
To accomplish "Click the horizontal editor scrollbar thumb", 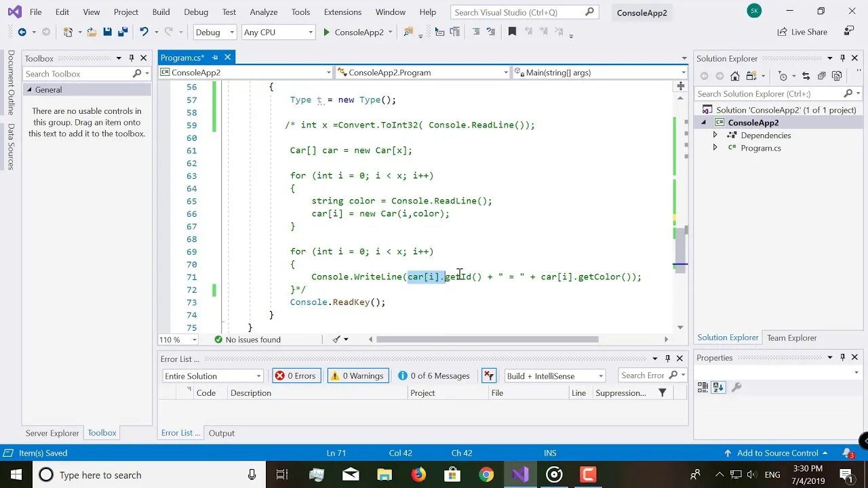I will 488,340.
